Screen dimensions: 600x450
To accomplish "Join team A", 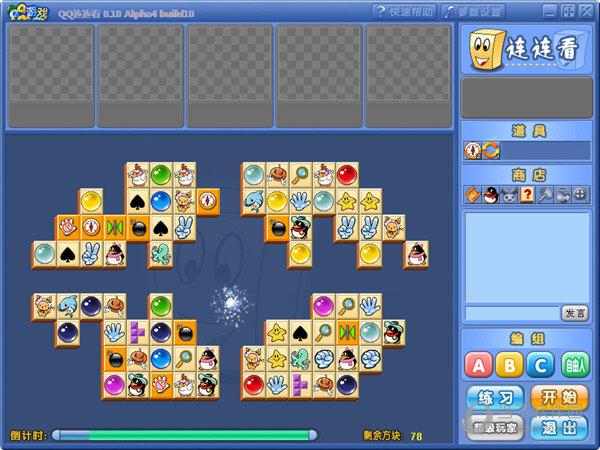I will pyautogui.click(x=481, y=364).
